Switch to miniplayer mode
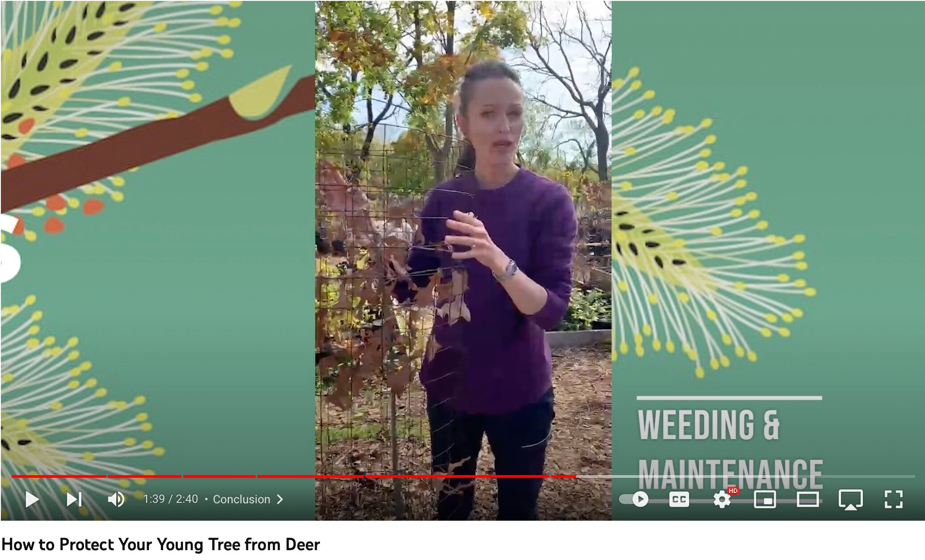Screen dimensions: 925x560 tap(765, 499)
